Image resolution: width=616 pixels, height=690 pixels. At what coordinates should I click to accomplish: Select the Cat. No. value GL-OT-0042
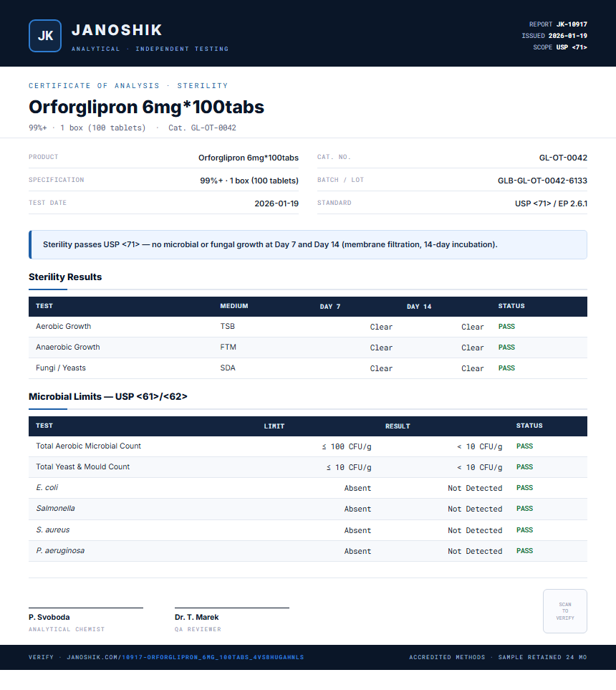pyautogui.click(x=563, y=158)
